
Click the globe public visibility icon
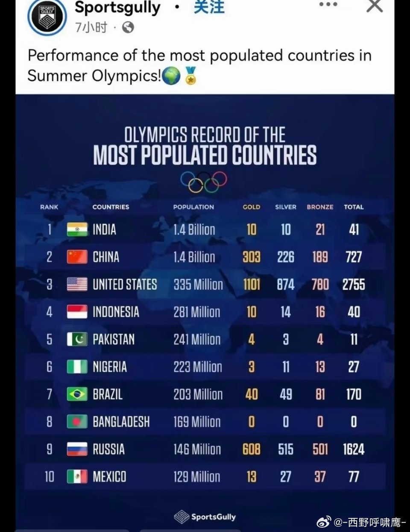coord(128,27)
